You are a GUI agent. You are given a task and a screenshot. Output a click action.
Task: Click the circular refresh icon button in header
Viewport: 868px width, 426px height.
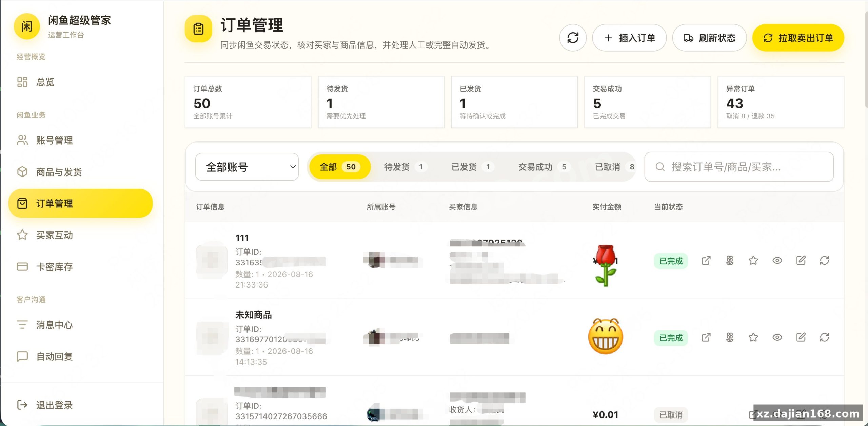click(x=573, y=38)
